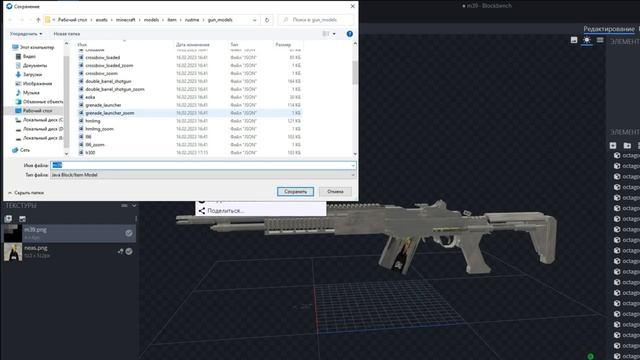Click the assets breadcrumb in address bar

tap(102, 20)
